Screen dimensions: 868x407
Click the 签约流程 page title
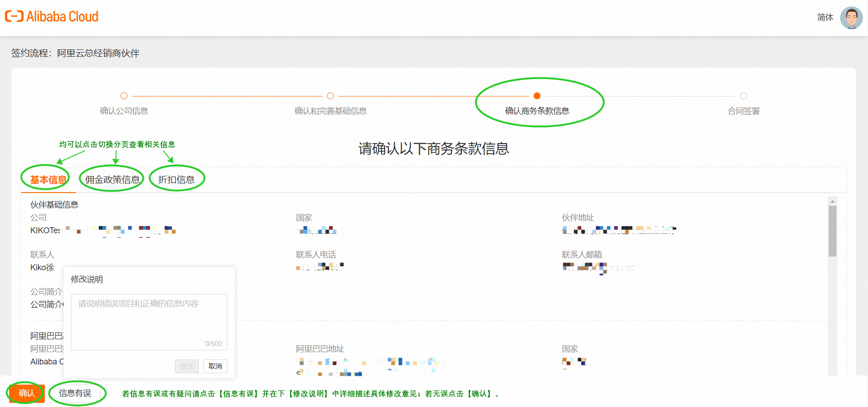click(x=75, y=53)
